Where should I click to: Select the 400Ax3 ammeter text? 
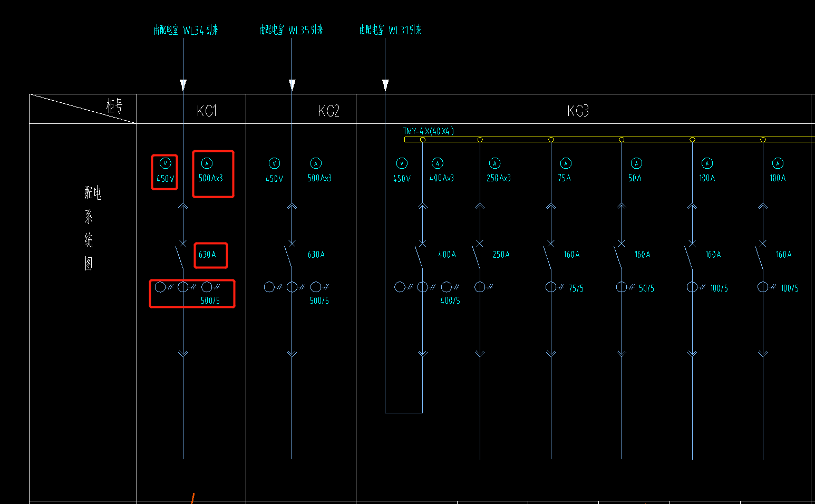(x=442, y=178)
